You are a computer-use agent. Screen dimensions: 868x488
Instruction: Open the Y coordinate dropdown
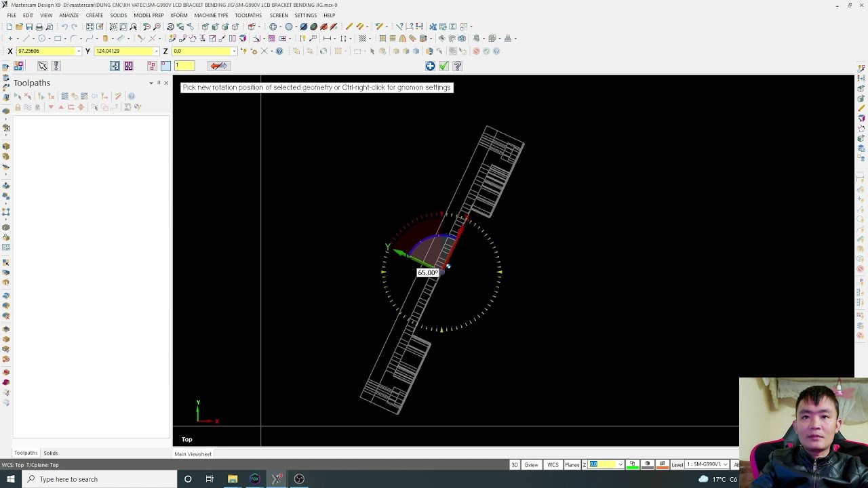tap(157, 51)
